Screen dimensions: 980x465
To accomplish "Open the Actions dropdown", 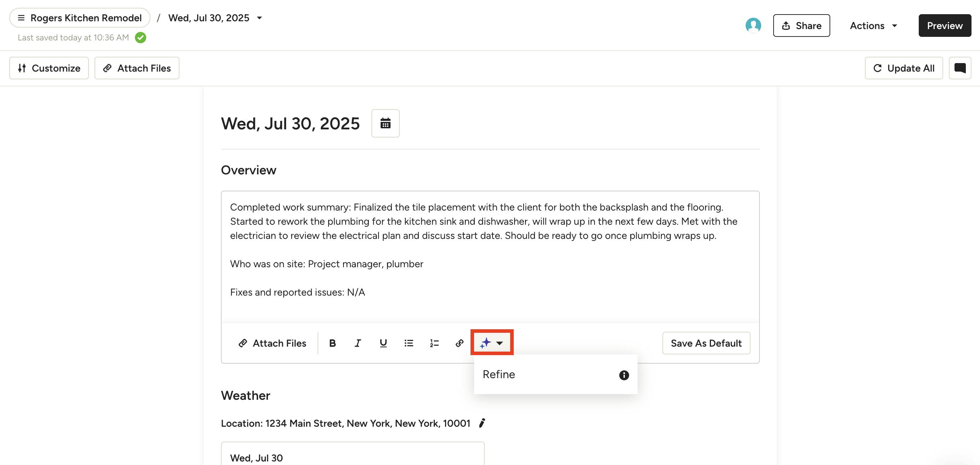I will point(872,26).
